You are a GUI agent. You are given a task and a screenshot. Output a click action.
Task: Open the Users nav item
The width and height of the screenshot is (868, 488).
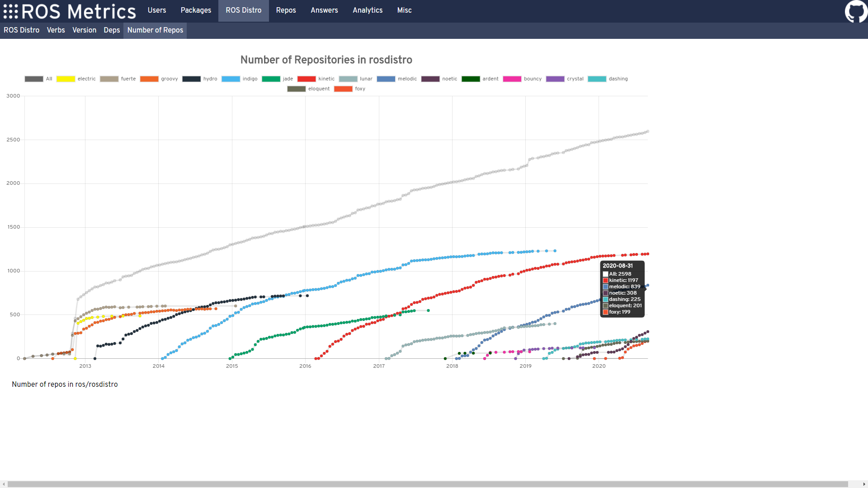click(157, 10)
